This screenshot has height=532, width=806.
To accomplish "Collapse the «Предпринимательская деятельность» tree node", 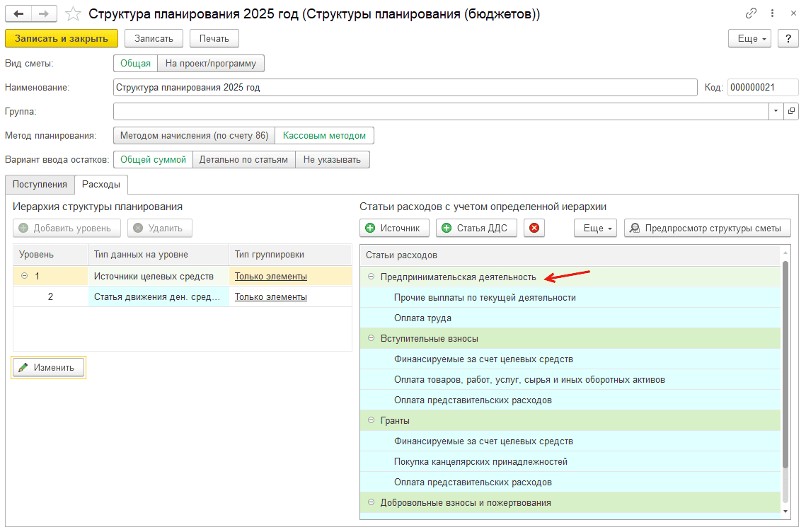I will click(371, 277).
